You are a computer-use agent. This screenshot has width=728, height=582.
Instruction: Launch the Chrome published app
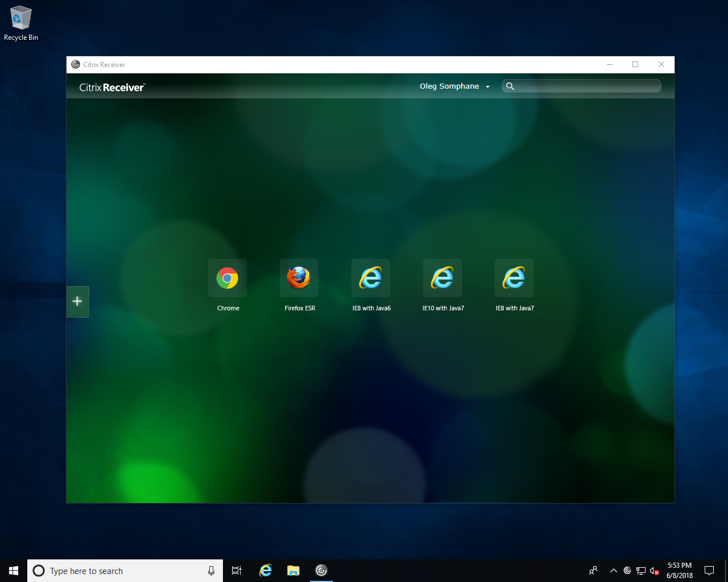coord(227,278)
